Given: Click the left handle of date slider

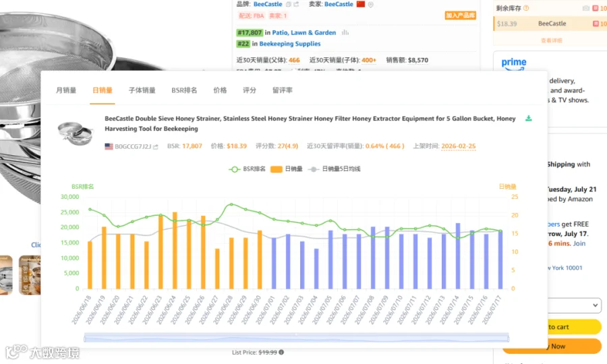Looking at the screenshot, I should pos(85,339).
